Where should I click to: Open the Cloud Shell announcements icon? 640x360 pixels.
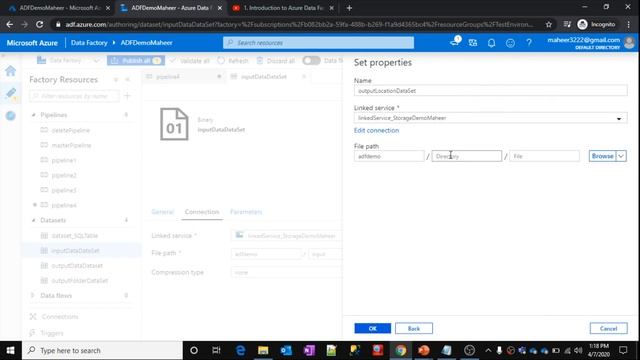click(455, 42)
